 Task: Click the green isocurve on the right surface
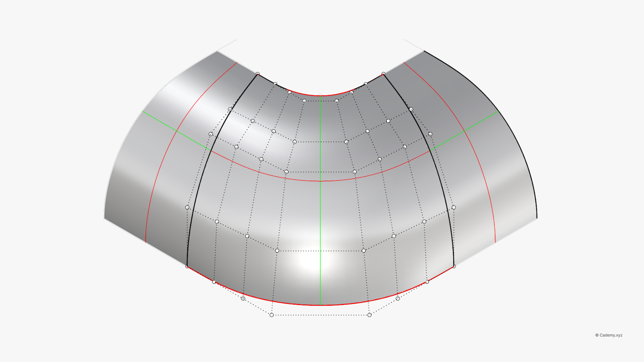point(464,131)
